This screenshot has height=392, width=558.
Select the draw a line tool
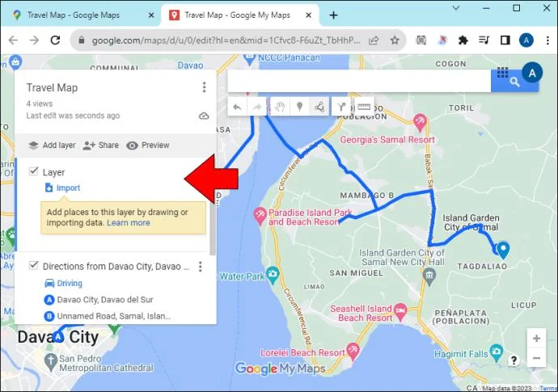(319, 107)
